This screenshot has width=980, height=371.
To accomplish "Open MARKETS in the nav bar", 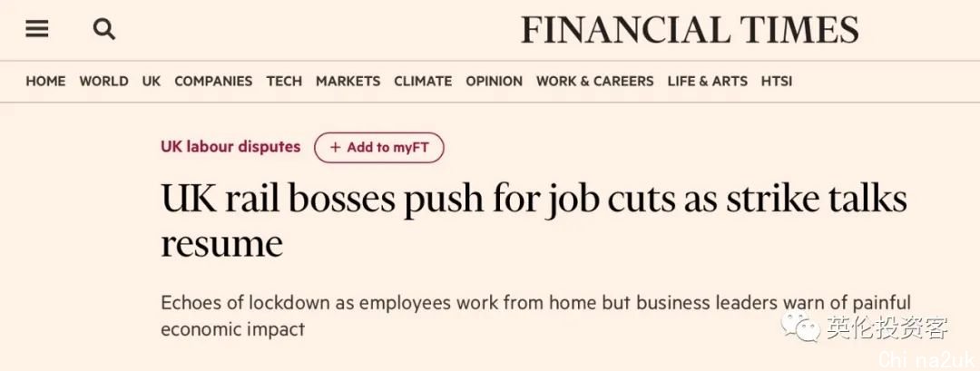I will [348, 82].
